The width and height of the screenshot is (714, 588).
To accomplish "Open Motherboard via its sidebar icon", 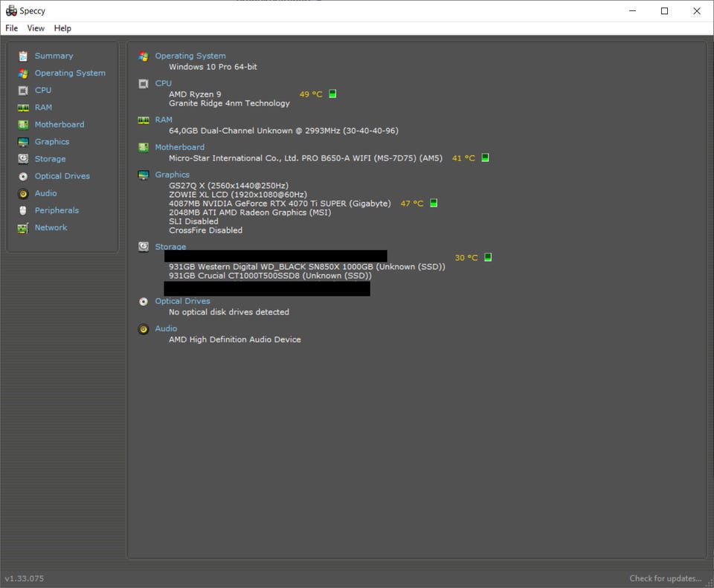I will [x=23, y=125].
